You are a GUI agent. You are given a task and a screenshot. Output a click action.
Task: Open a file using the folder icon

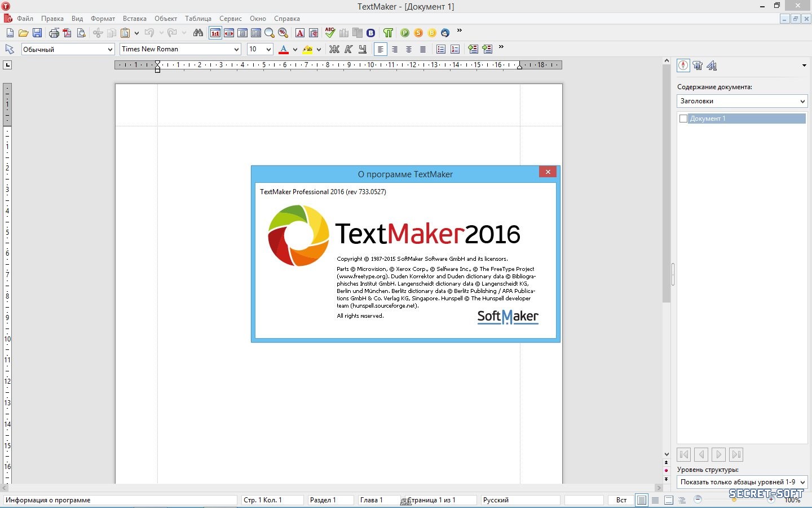click(x=23, y=33)
